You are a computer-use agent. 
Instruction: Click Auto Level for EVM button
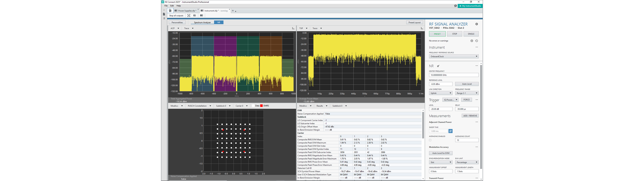click(x=441, y=153)
